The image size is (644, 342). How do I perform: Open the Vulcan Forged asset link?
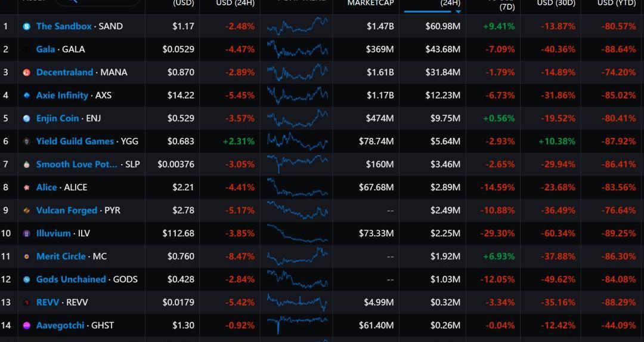(x=66, y=210)
